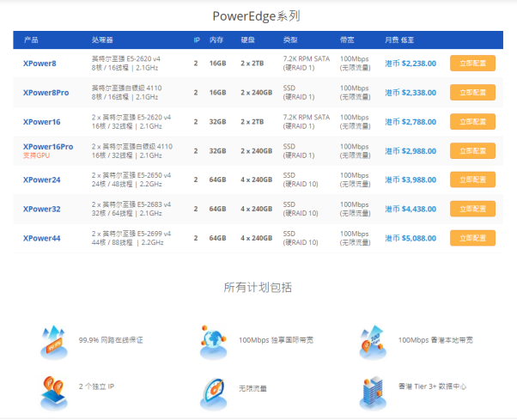517x420 pixels.
Task: Click the 100Mbps 香港本地带宽 icon
Action: pyautogui.click(x=374, y=341)
